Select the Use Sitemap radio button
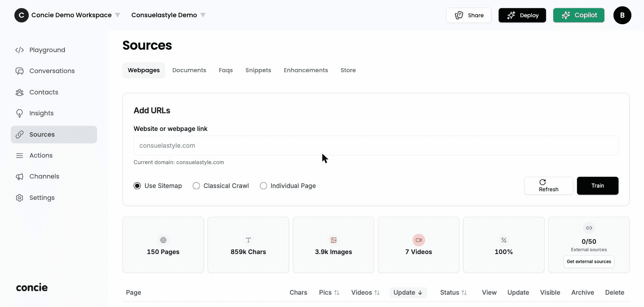Viewport: 644px width, 307px height. 137,186
